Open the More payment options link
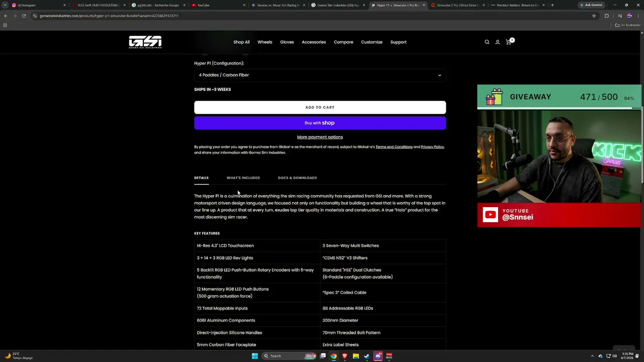 click(x=320, y=137)
